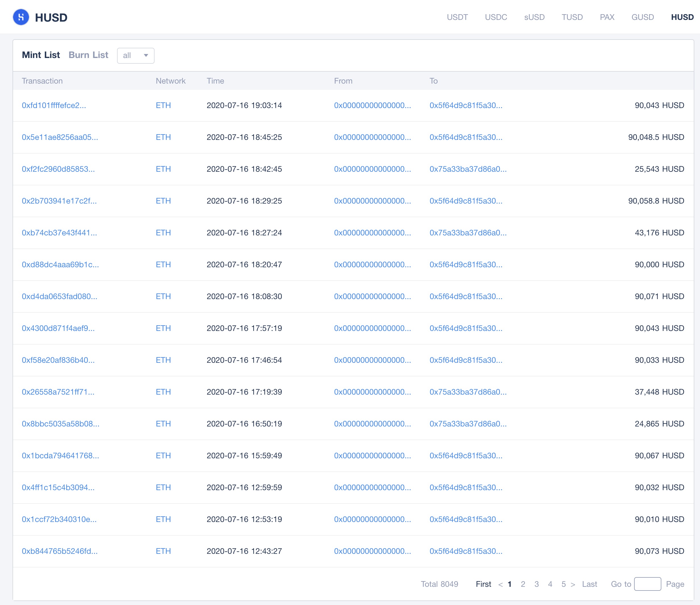Open transaction 0x5e11ae8256aa05...
The image size is (700, 605).
click(x=60, y=137)
